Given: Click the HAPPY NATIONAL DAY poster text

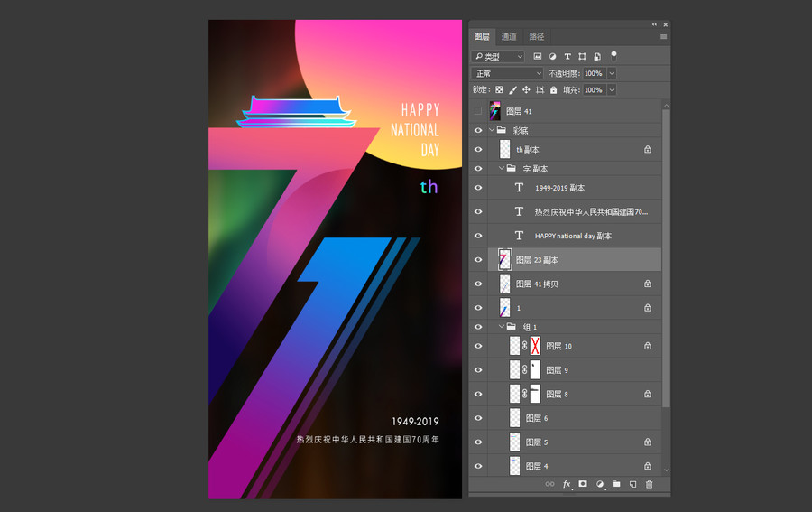Looking at the screenshot, I should point(415,129).
